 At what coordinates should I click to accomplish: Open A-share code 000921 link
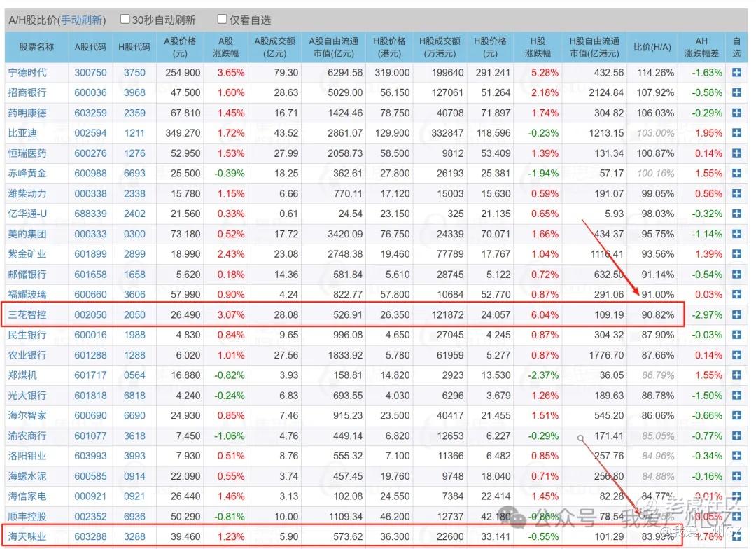click(90, 496)
